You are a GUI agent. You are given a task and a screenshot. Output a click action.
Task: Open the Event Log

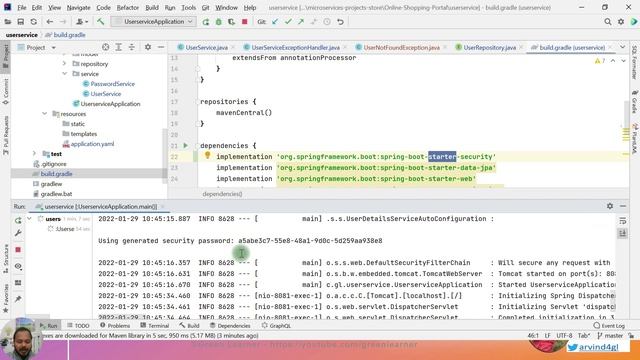pyautogui.click(x=609, y=325)
